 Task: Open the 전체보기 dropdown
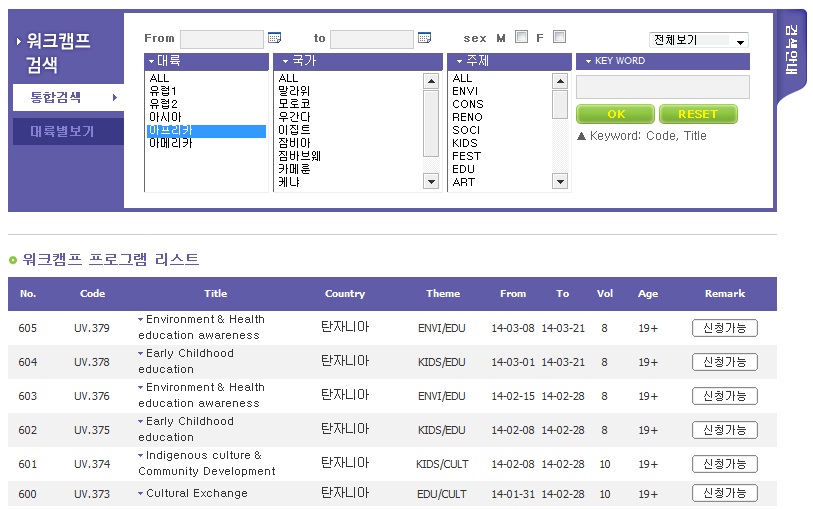coord(698,41)
